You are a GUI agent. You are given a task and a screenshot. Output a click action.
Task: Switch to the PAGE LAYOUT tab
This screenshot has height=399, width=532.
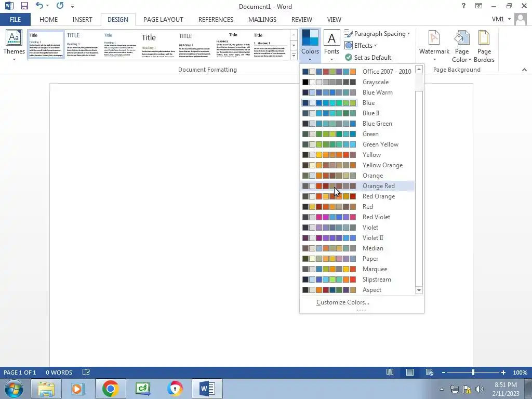(163, 19)
